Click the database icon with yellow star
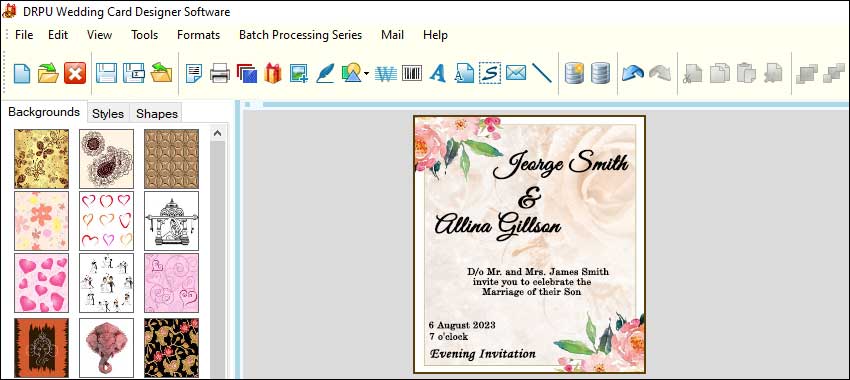This screenshot has height=380, width=850. tap(574, 73)
